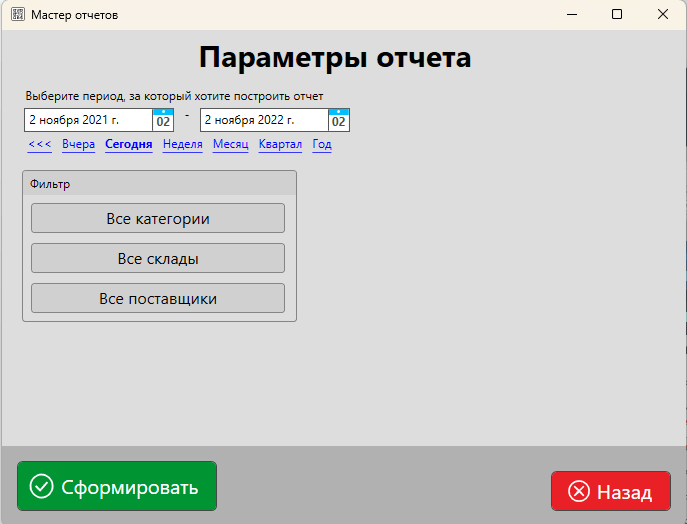Open the 'Все склады' filter selector
This screenshot has height=524, width=687.
pyautogui.click(x=158, y=258)
